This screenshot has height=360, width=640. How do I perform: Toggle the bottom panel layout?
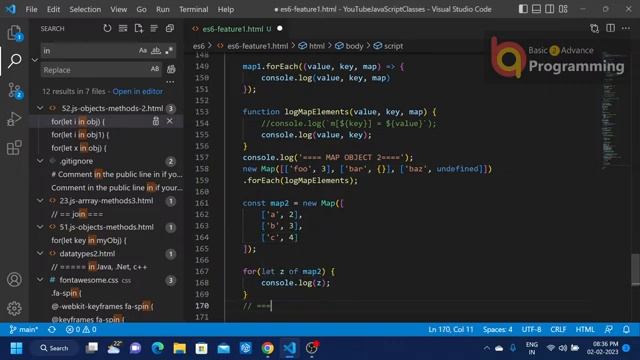536,9
